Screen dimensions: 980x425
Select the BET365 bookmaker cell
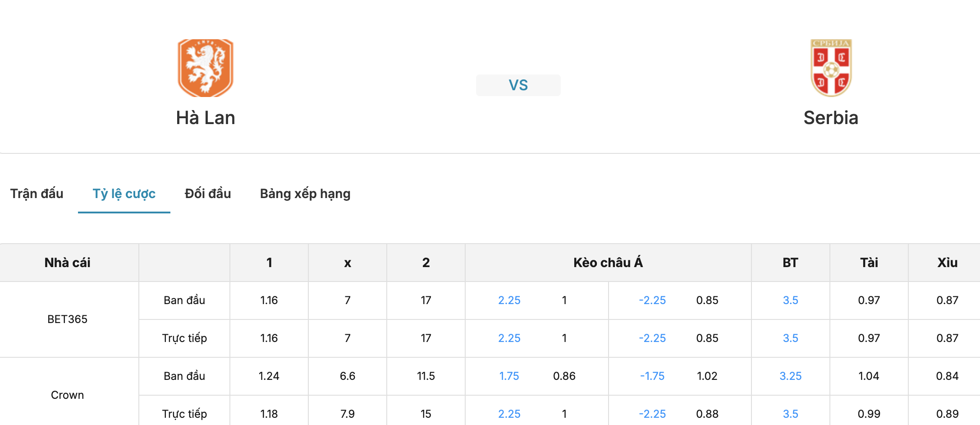pos(68,319)
